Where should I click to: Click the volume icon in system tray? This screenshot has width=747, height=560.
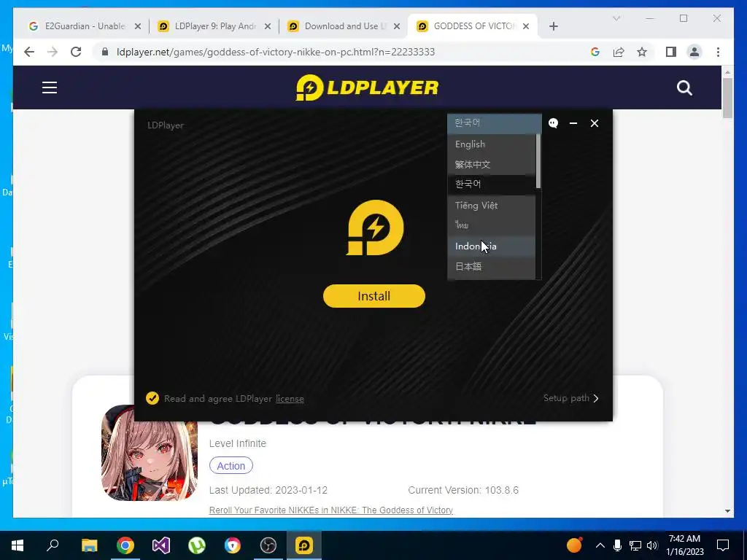(x=652, y=545)
